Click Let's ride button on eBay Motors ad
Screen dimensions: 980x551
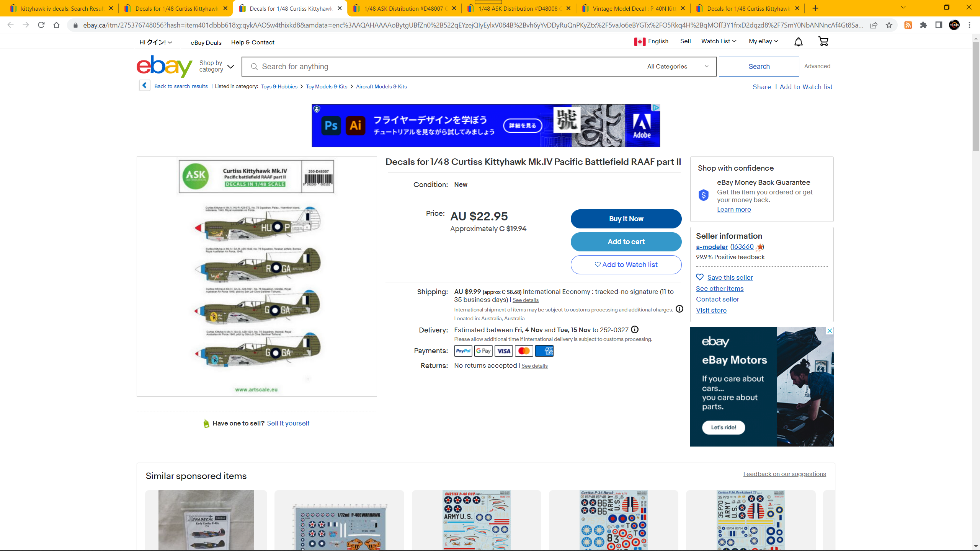tap(724, 427)
